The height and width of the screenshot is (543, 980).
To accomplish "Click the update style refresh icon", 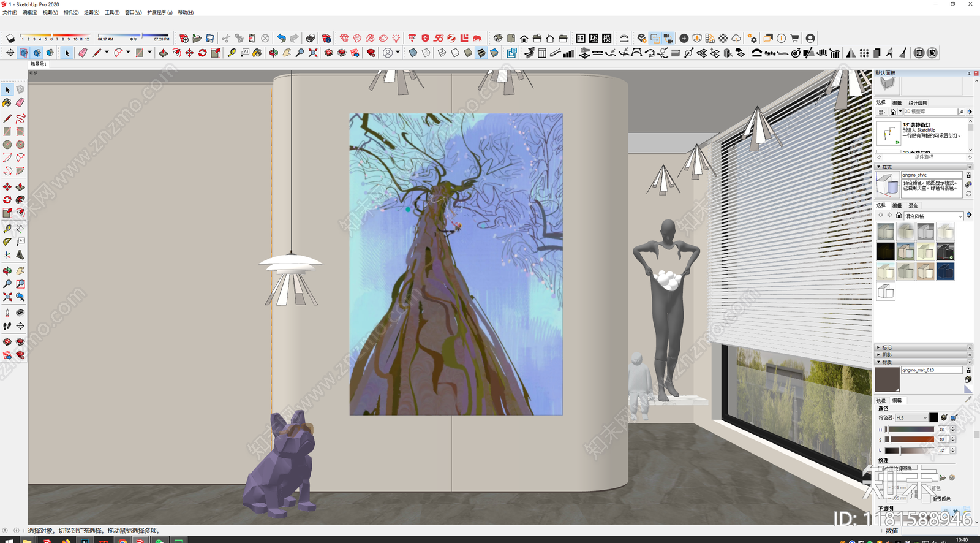I will coord(968,194).
